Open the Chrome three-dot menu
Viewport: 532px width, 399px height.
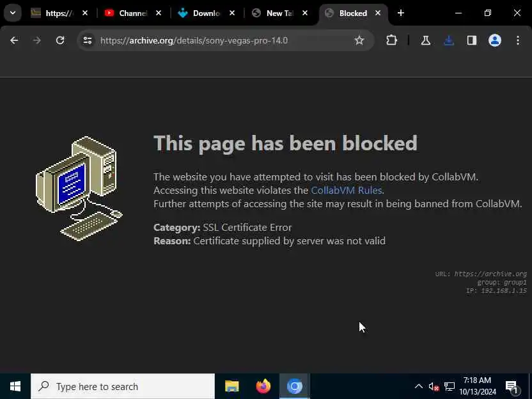point(518,40)
